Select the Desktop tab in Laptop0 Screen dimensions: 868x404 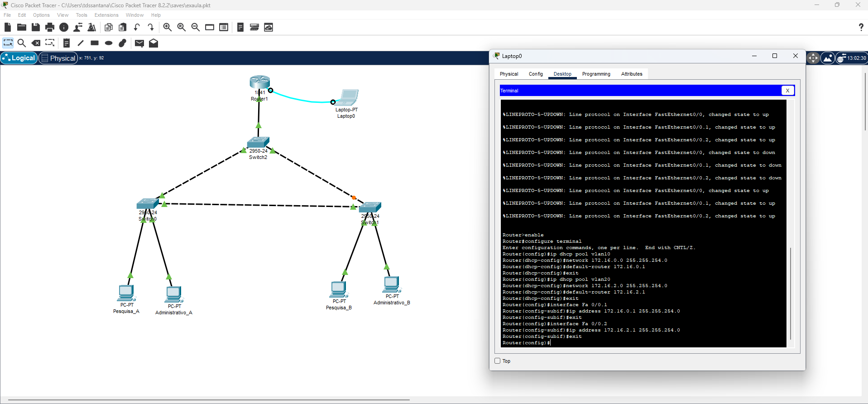pos(562,74)
